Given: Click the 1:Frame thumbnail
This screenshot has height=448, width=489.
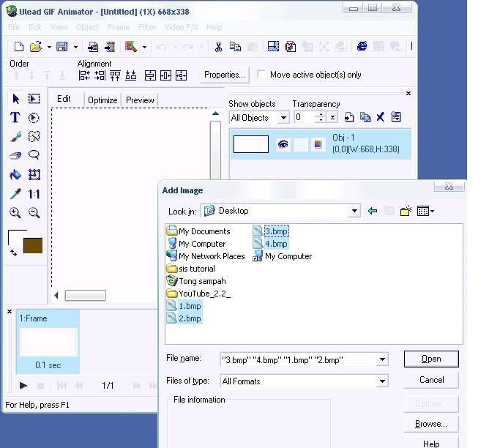Looking at the screenshot, I should pos(48,341).
